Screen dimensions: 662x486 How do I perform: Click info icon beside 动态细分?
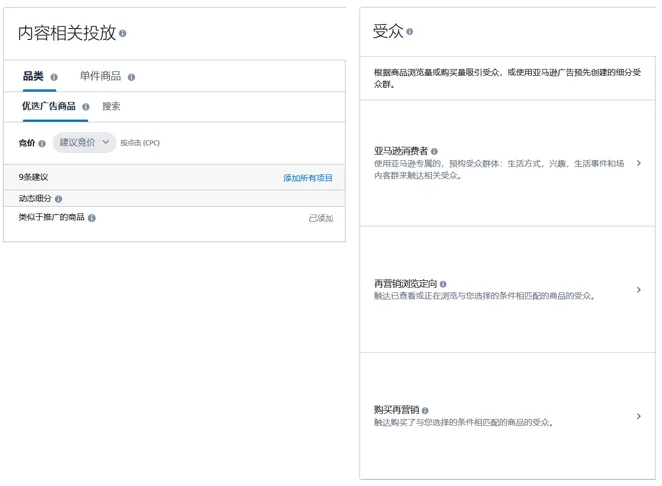[59, 199]
